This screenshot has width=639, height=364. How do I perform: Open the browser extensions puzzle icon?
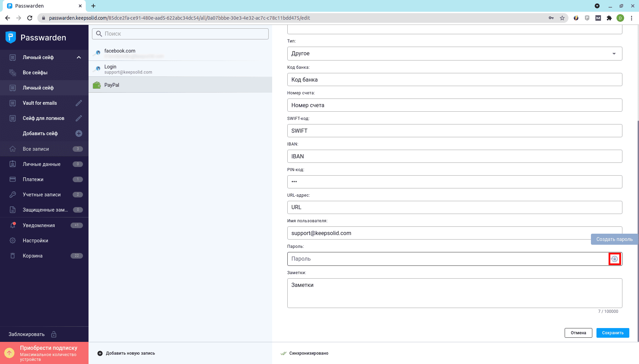point(609,18)
